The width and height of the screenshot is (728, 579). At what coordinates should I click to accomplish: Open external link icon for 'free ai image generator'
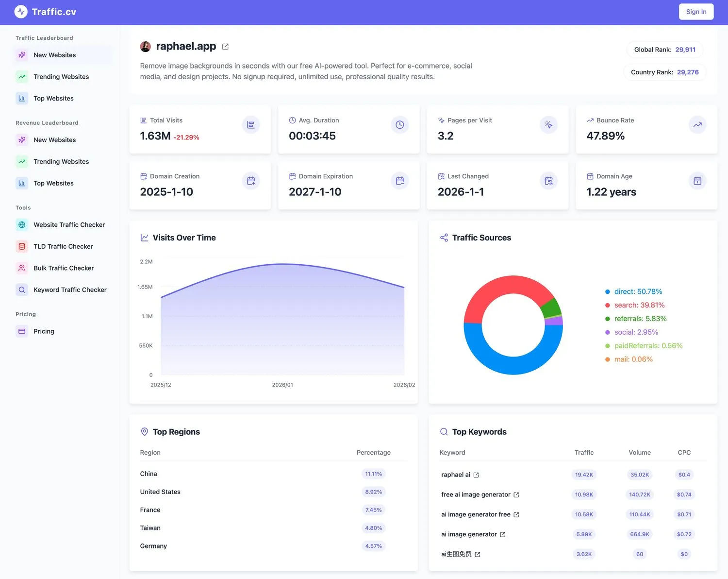[x=516, y=495]
